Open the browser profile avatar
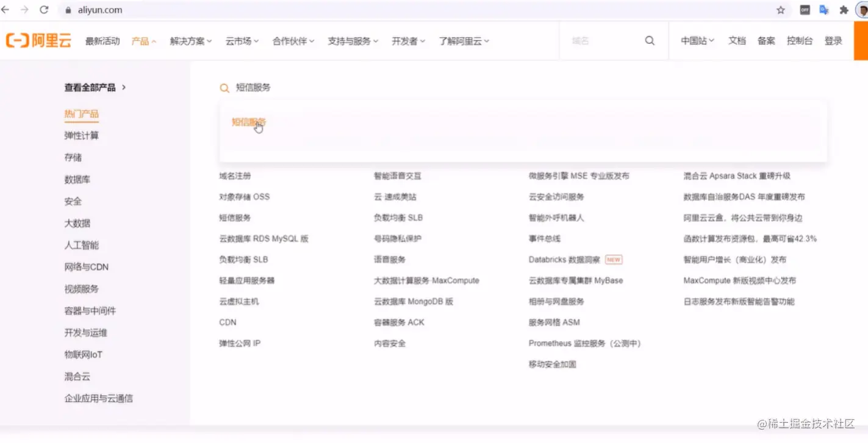 (x=861, y=10)
